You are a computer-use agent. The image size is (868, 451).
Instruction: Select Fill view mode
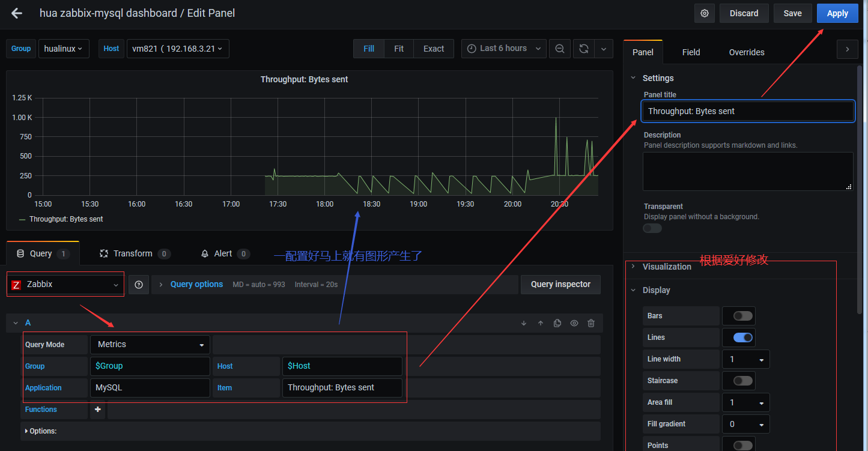tap(369, 49)
